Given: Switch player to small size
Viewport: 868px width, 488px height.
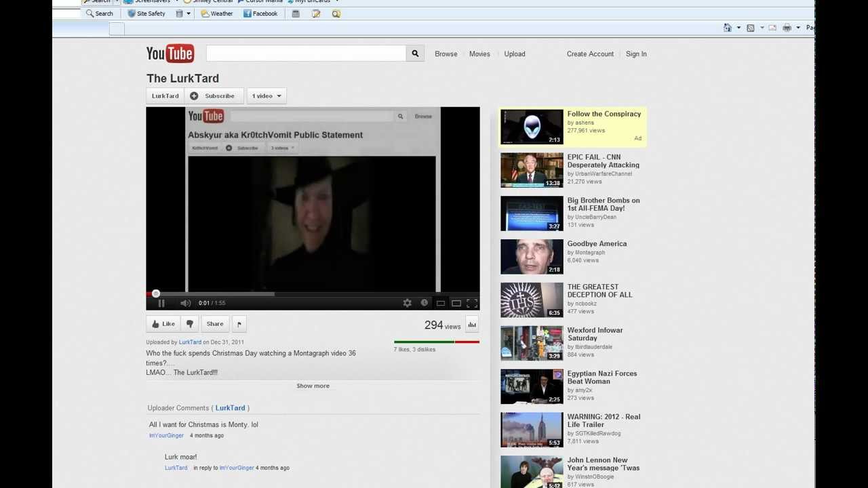Looking at the screenshot, I should (x=440, y=303).
